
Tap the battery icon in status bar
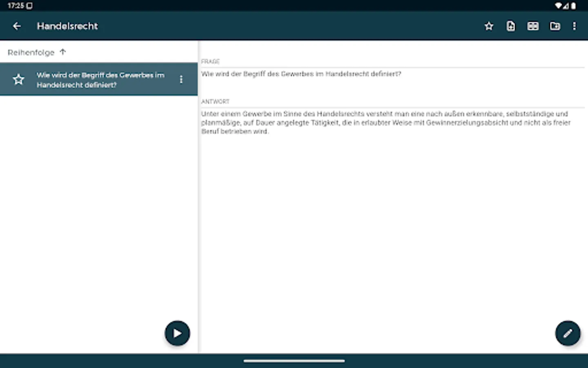(573, 6)
